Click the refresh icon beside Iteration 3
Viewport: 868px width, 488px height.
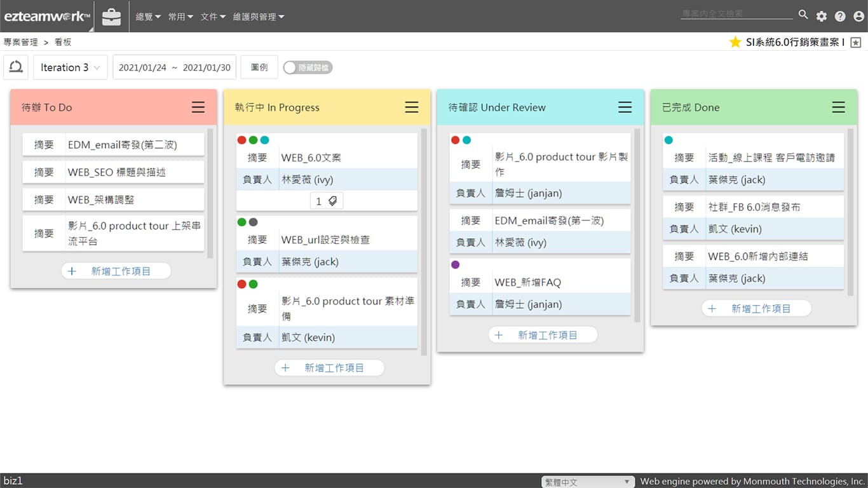tap(16, 67)
